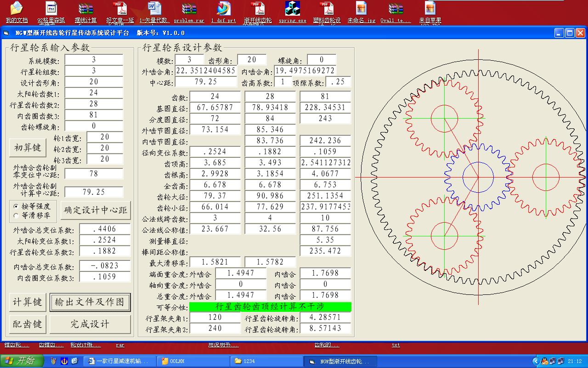This screenshot has width=588, height=368.
Task: Click the 最大滑移率 value 1.5821
Action: click(x=215, y=262)
